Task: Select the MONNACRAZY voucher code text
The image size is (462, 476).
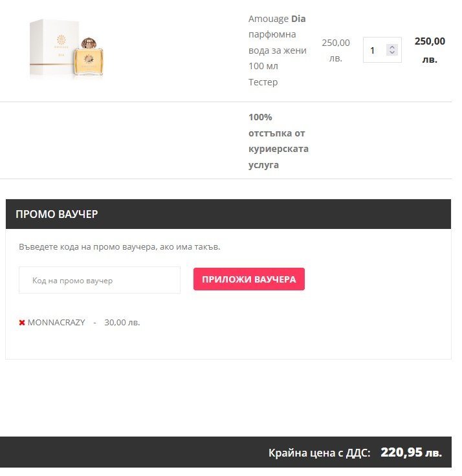Action: pyautogui.click(x=56, y=322)
